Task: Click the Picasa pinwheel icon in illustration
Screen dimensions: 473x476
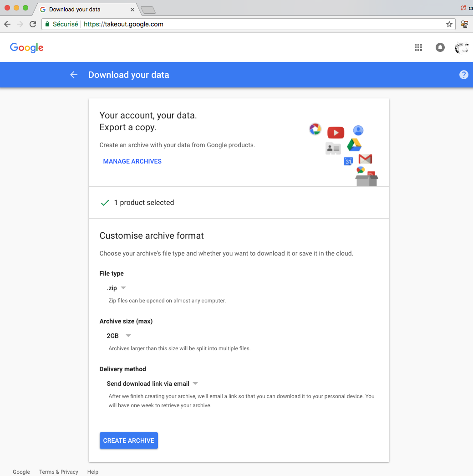Action: [x=315, y=129]
